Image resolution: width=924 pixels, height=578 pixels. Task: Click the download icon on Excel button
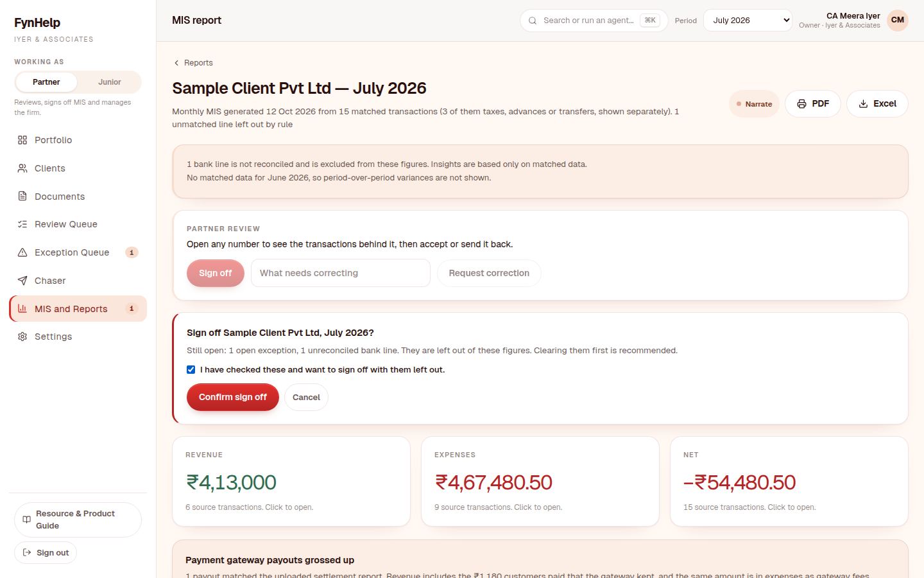click(863, 104)
